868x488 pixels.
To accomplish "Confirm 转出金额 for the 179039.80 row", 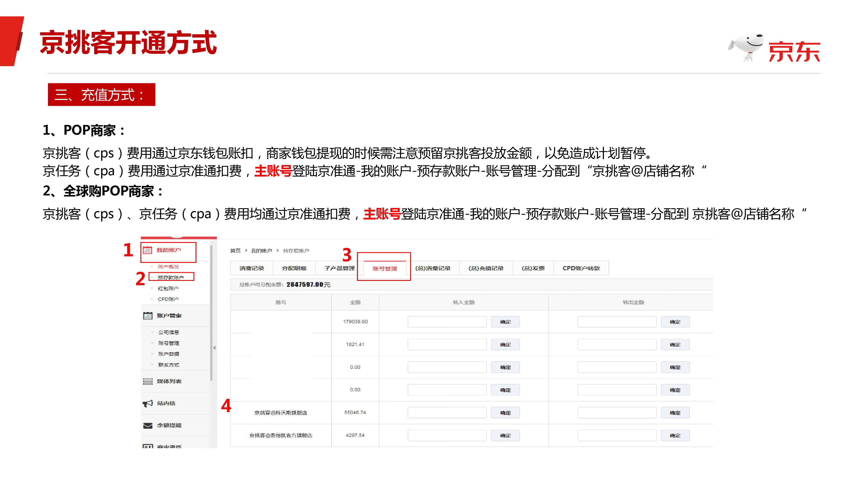I will 675,322.
